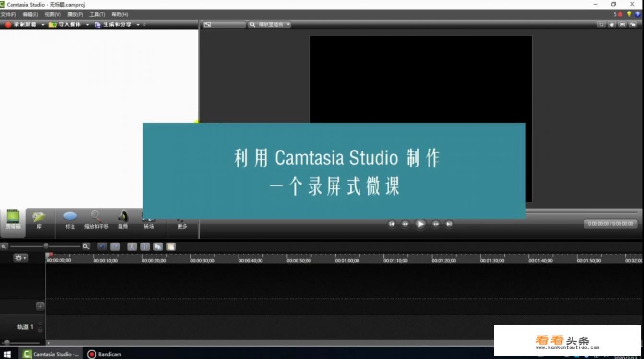Click the Split icon in timeline toolbar
Image resolution: width=644 pixels, height=359 pixels.
click(145, 246)
